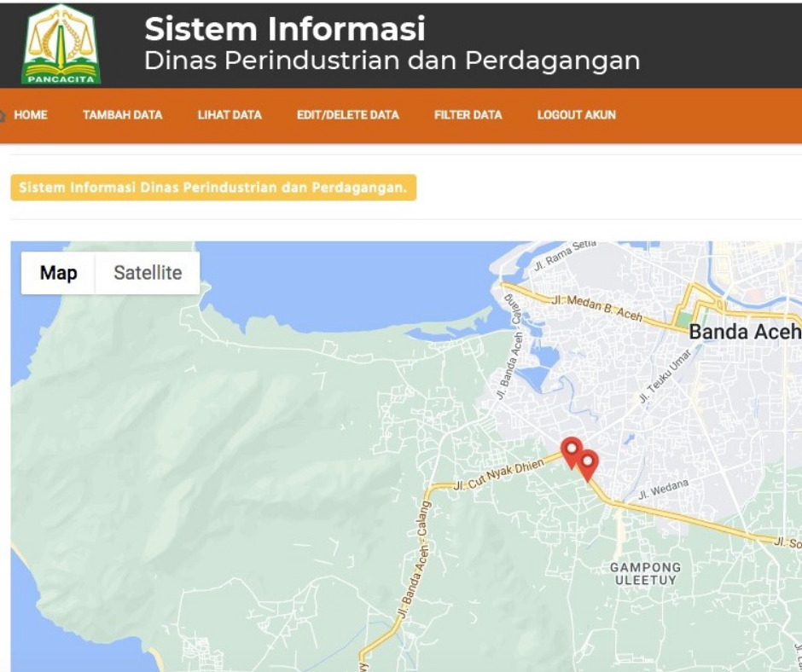This screenshot has width=802, height=672.
Task: Select the right red map marker
Action: point(587,463)
